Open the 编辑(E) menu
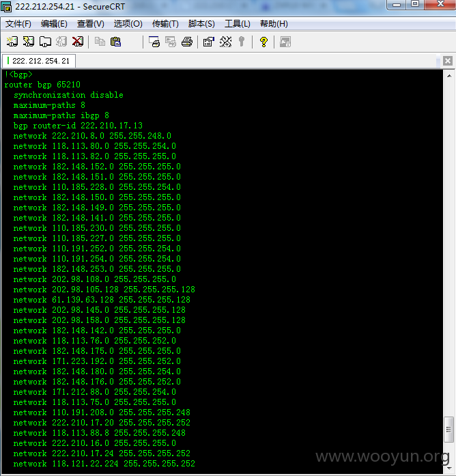456x476 pixels. pos(54,24)
